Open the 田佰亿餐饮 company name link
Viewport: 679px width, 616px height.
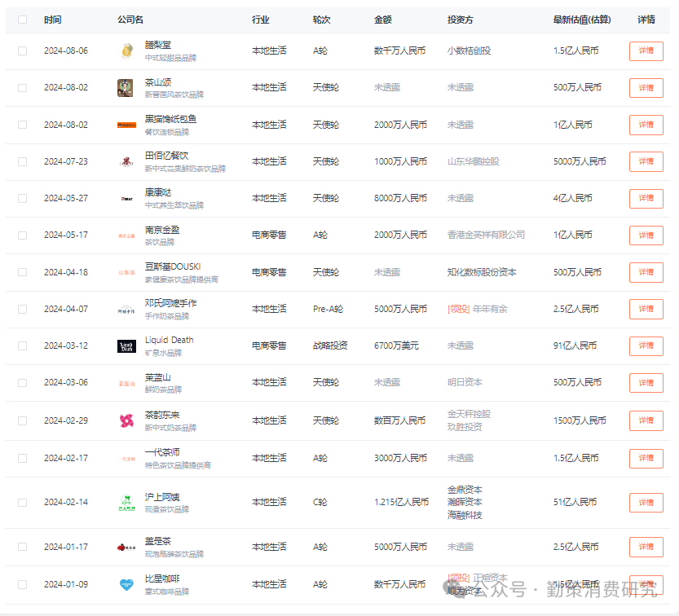pos(167,156)
